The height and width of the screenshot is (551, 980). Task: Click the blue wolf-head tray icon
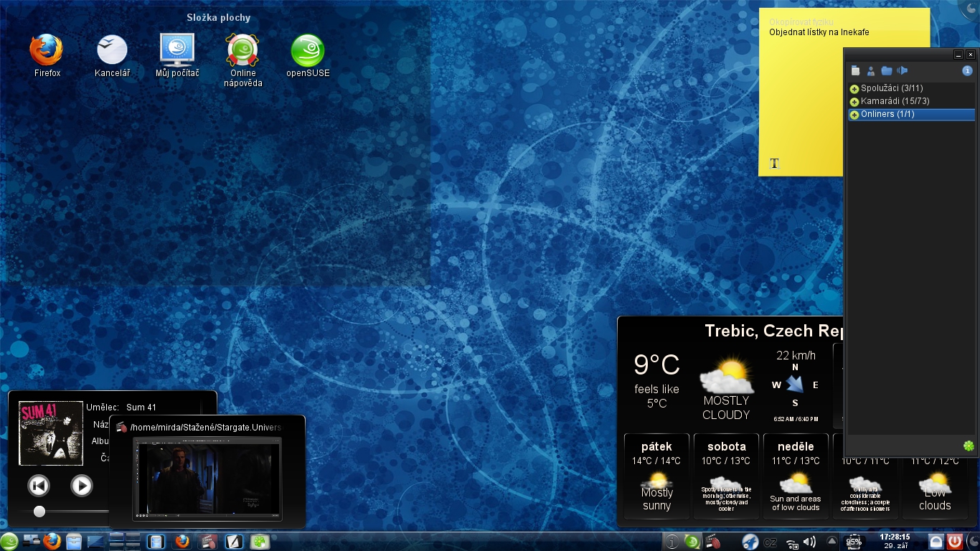pyautogui.click(x=750, y=542)
